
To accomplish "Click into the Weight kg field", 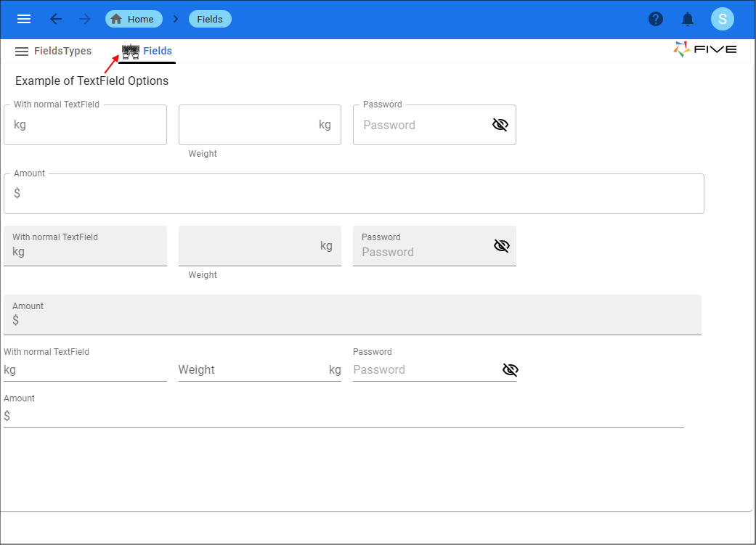I will [x=259, y=124].
